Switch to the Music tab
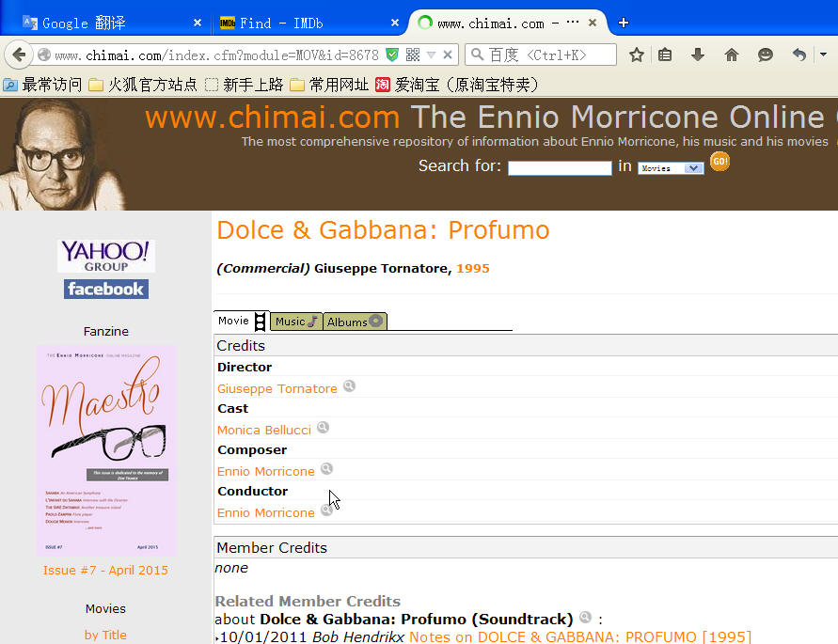This screenshot has width=838, height=644. click(x=296, y=322)
